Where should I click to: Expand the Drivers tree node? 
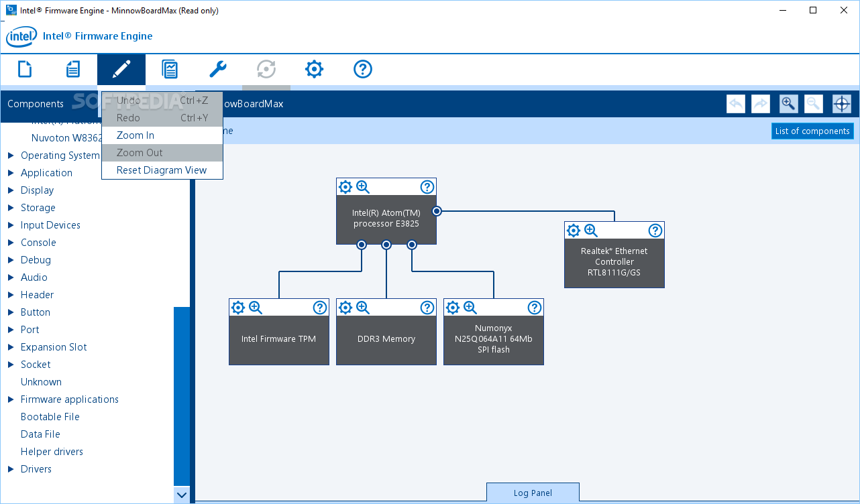(11, 469)
